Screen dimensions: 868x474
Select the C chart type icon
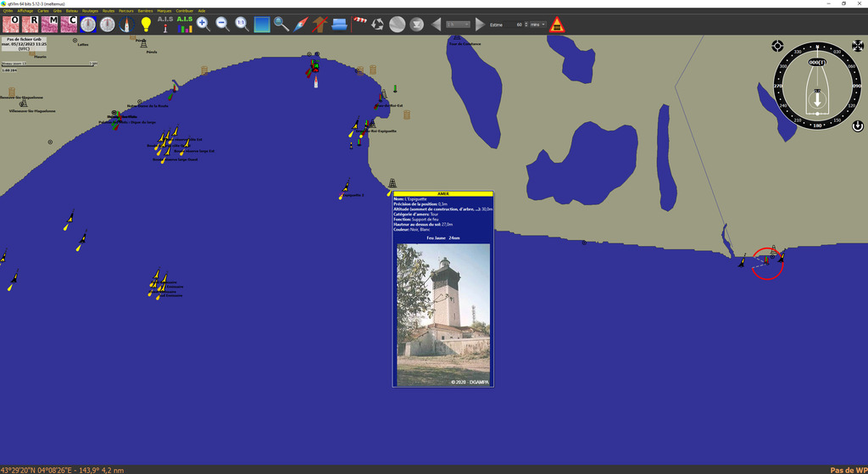click(69, 25)
